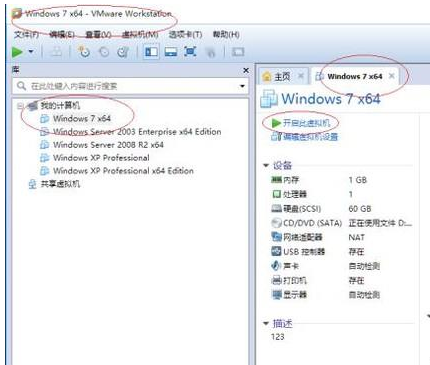The width and height of the screenshot is (430, 365).
Task: Click the revert to snapshot toolbar icon
Action: (104, 52)
